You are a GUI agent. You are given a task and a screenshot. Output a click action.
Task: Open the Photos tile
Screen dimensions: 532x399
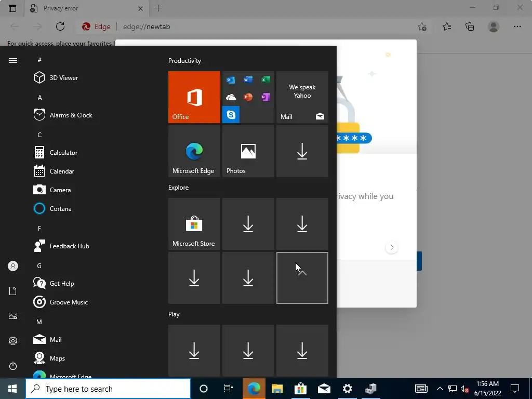click(x=248, y=151)
